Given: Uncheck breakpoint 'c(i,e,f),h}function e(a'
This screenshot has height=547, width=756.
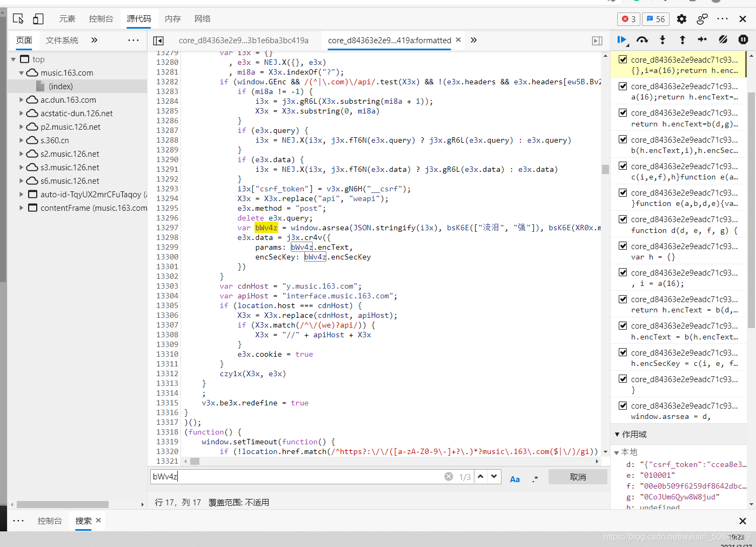Looking at the screenshot, I should click(x=623, y=166).
